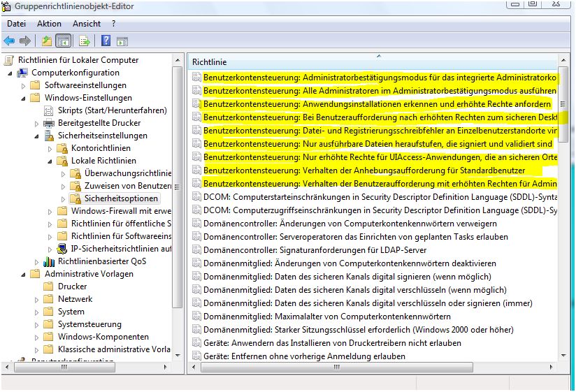Open the Datei menu
The image size is (576, 392).
coord(17,24)
